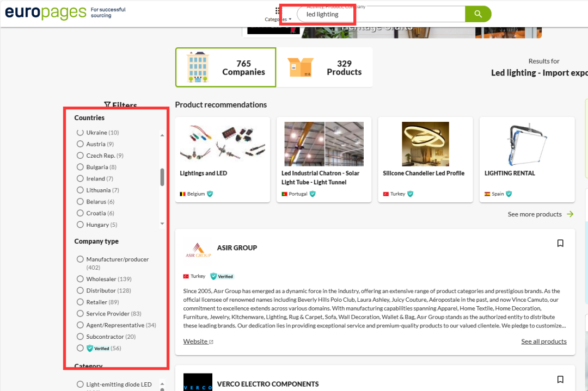588x391 pixels.
Task: Click the Belgium flag icon
Action: 182,194
